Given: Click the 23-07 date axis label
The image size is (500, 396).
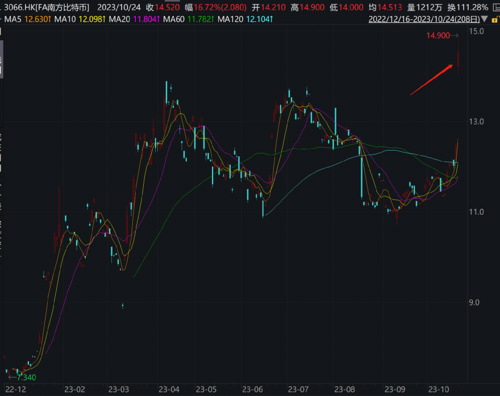Looking at the screenshot, I should [298, 389].
